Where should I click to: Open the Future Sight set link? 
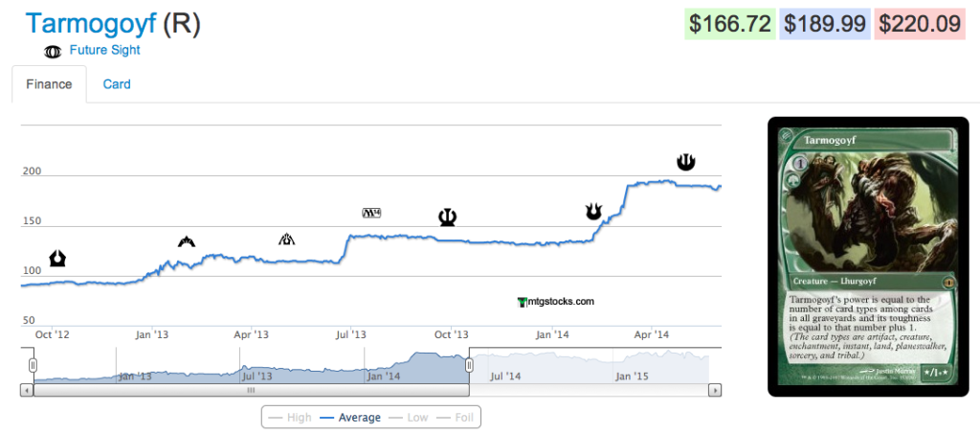(x=105, y=50)
